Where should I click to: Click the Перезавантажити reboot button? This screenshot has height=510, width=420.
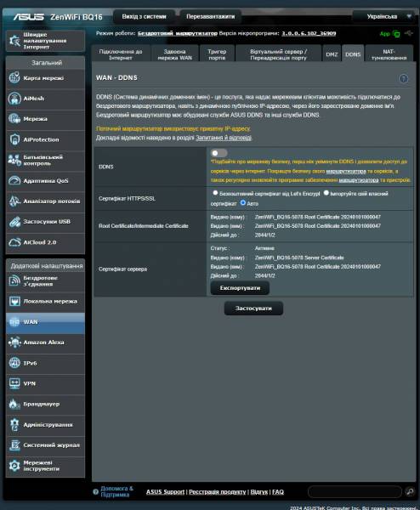click(x=211, y=17)
